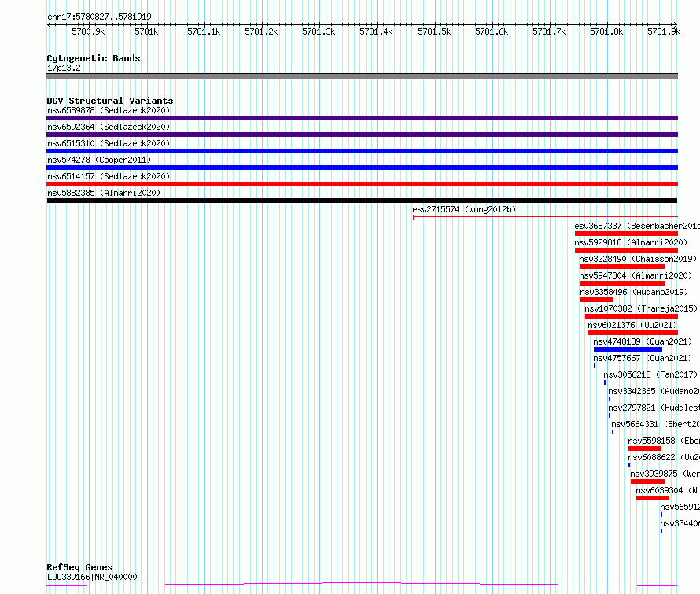Open the nsv4748139 (Quan2021) label

tap(643, 341)
